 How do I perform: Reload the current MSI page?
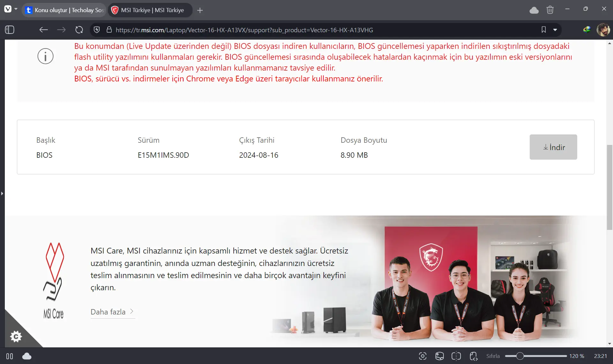pyautogui.click(x=79, y=30)
